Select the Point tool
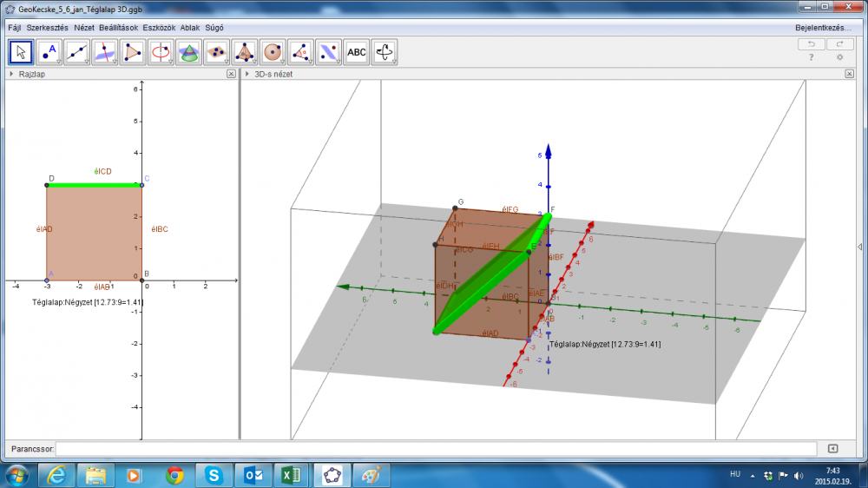The width and height of the screenshot is (868, 488). 49,52
